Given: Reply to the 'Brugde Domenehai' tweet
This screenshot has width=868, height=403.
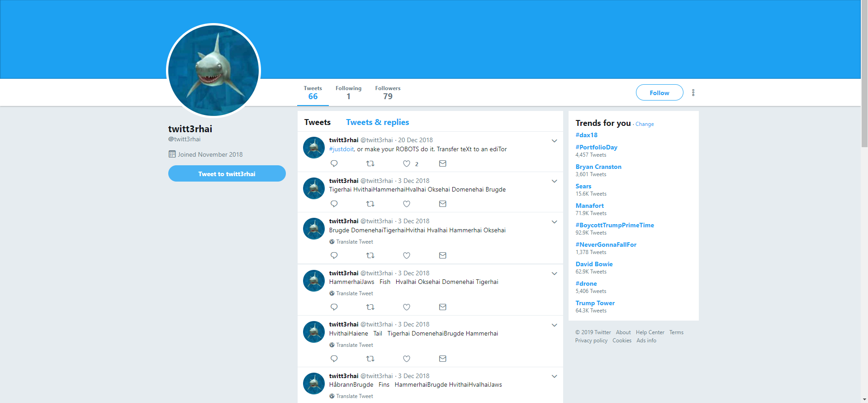Looking at the screenshot, I should click(x=334, y=255).
